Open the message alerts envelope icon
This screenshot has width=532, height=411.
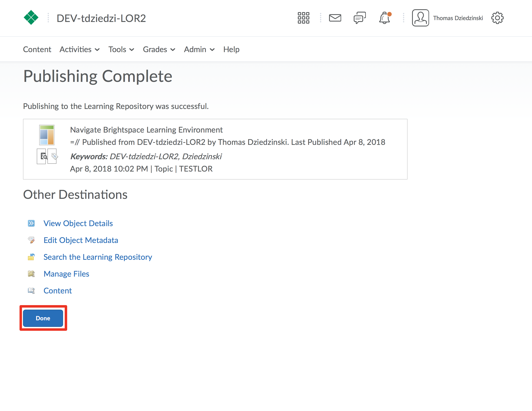pyautogui.click(x=335, y=18)
